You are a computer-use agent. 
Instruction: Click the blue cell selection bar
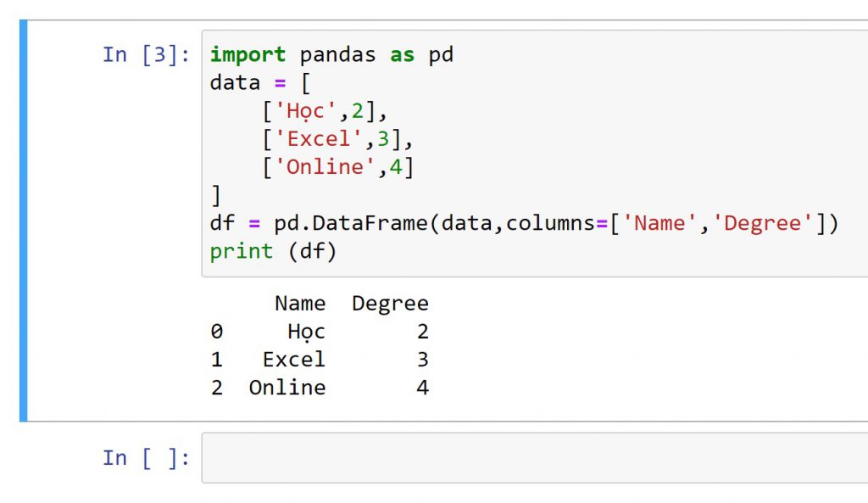coord(23,221)
